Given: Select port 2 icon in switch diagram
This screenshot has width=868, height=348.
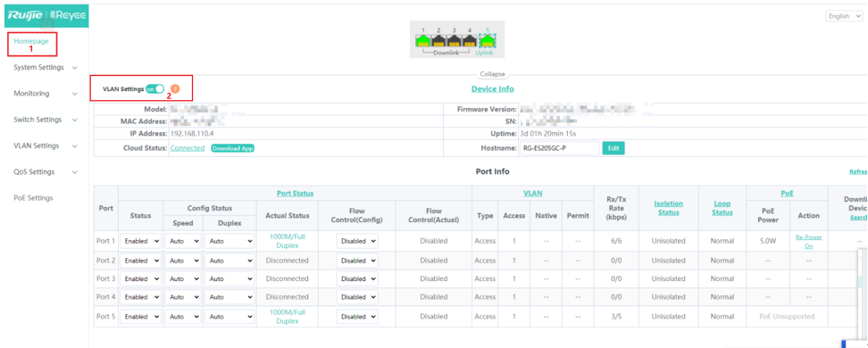Looking at the screenshot, I should [439, 40].
